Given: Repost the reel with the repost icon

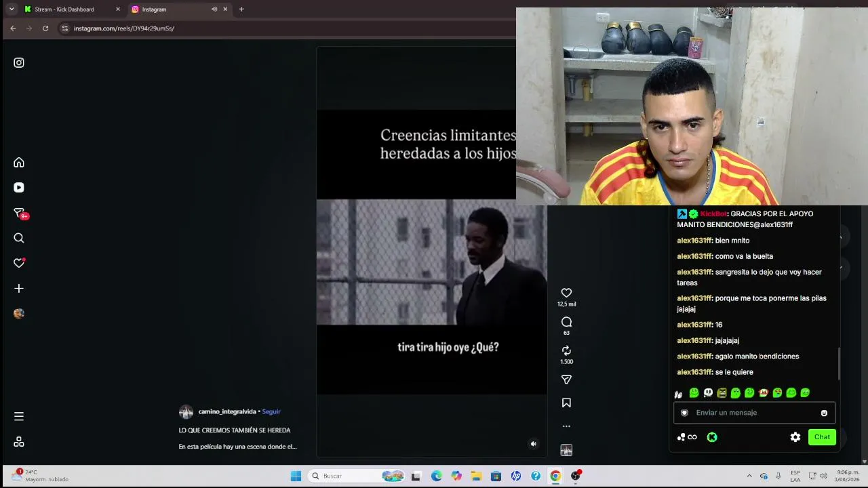Looking at the screenshot, I should (566, 350).
